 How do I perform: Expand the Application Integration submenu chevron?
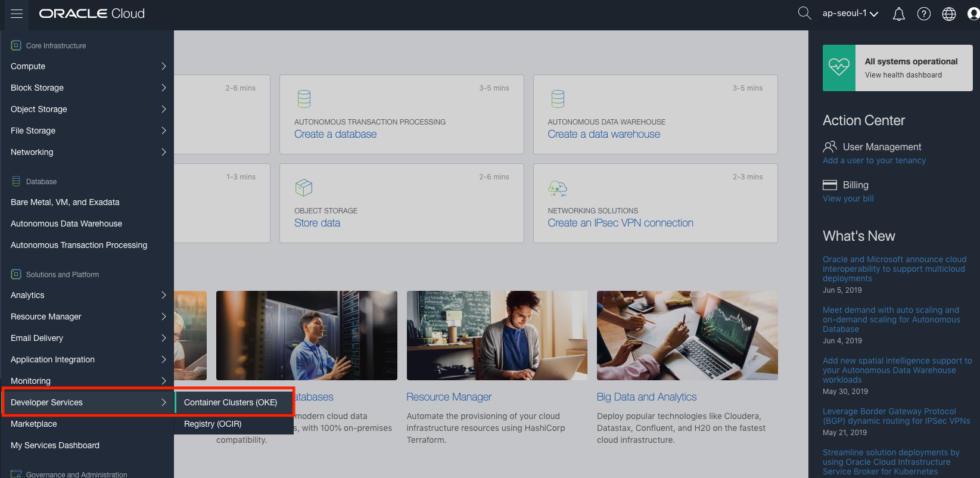click(164, 359)
